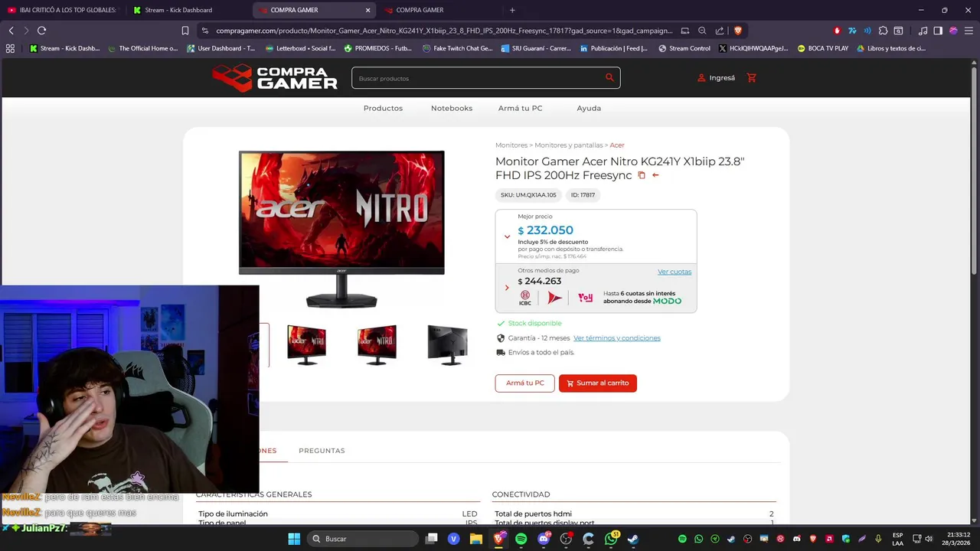Click Ver términos y condiciones link

[617, 337]
